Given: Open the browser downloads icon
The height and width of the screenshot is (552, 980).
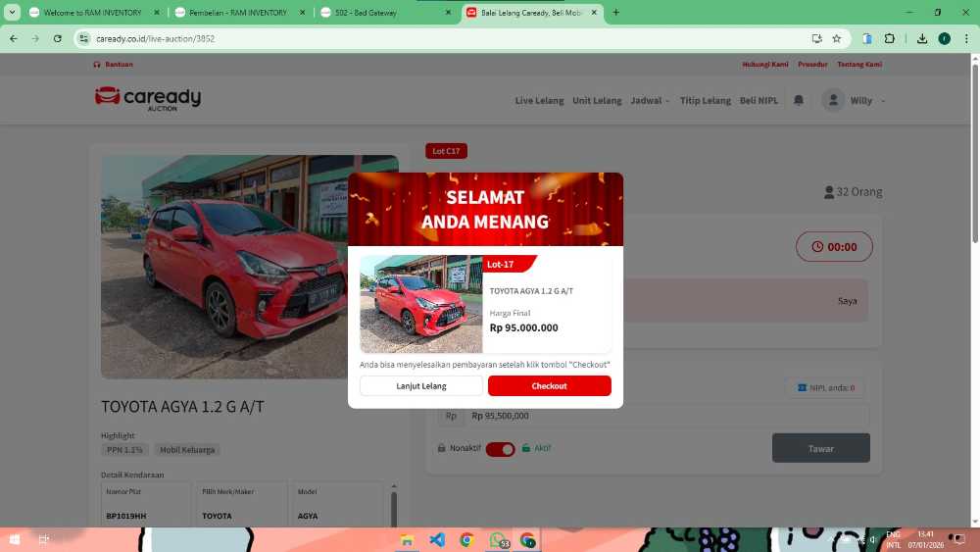Looking at the screenshot, I should click(922, 38).
